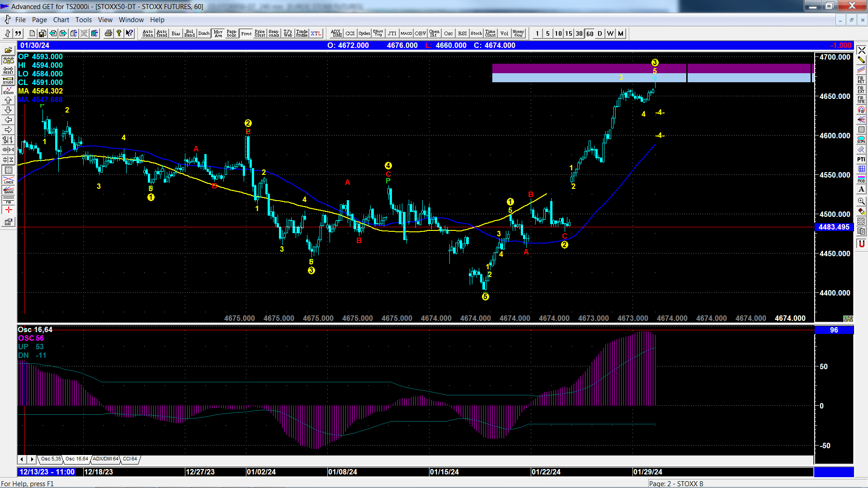Add the RSI indicator
The image size is (868, 488).
(x=462, y=33)
